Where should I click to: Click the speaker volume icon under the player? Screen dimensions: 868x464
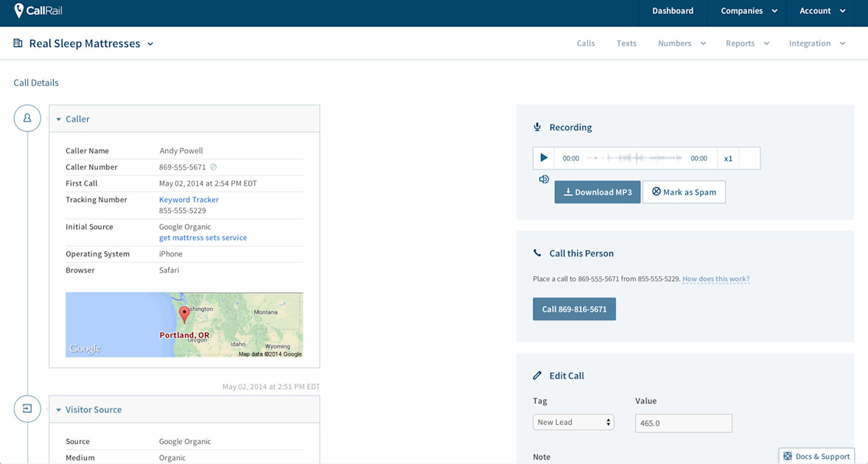[544, 179]
